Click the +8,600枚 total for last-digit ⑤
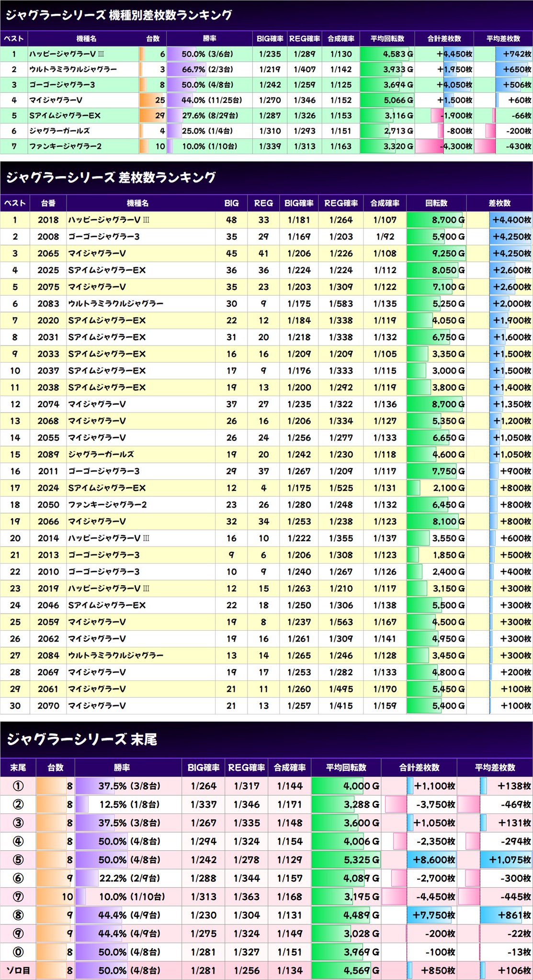 434,860
